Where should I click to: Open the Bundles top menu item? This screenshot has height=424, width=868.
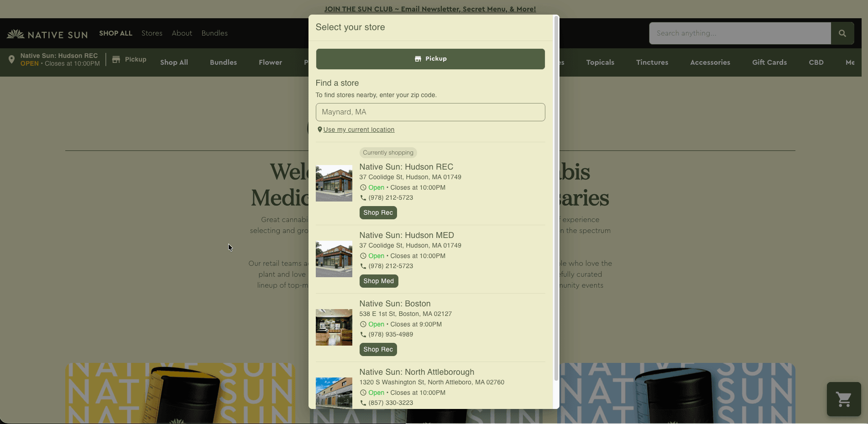(214, 33)
